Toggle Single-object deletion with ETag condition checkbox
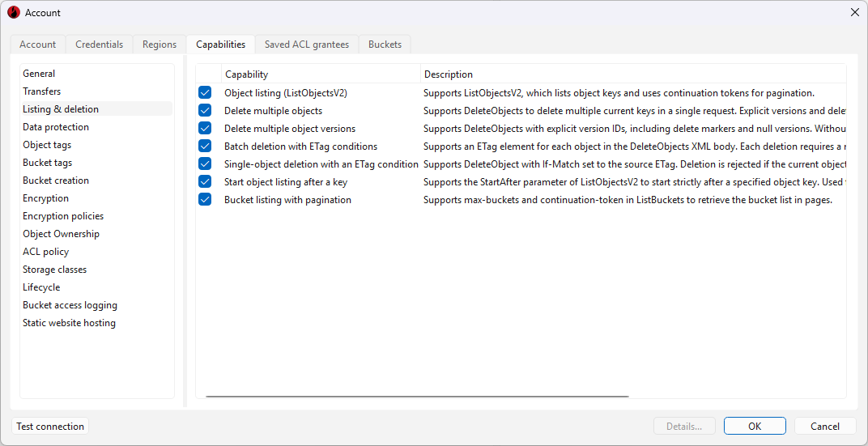868x446 pixels. coord(205,164)
